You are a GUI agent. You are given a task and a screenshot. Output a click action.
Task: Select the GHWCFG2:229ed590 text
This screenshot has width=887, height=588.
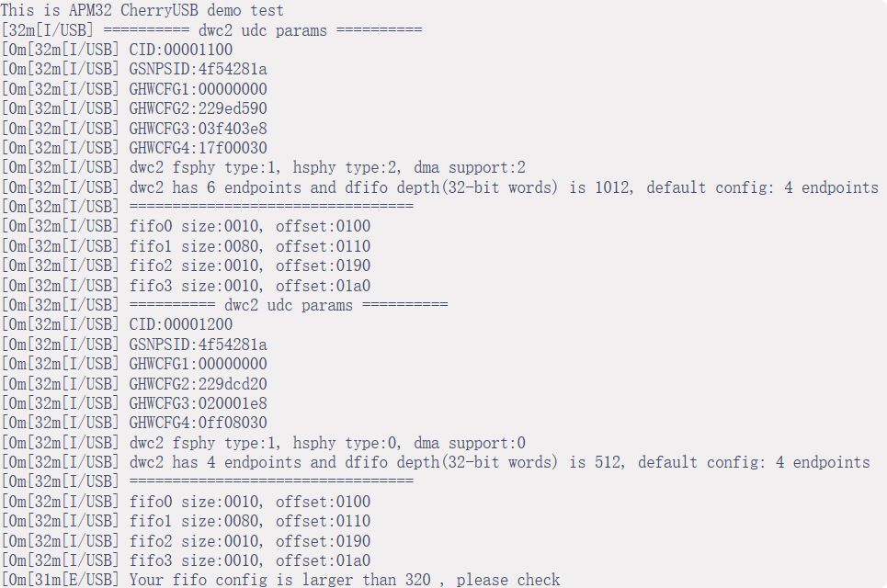pos(198,108)
